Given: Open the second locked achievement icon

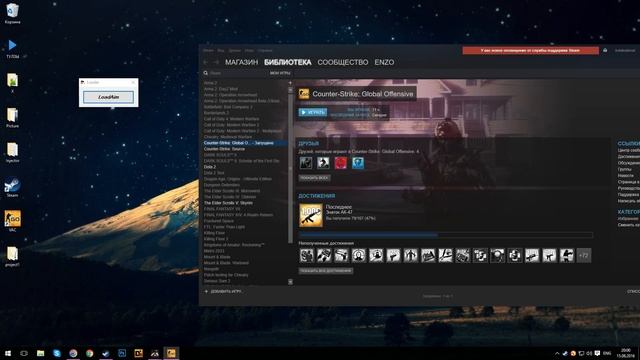Looking at the screenshot, I should [324, 256].
